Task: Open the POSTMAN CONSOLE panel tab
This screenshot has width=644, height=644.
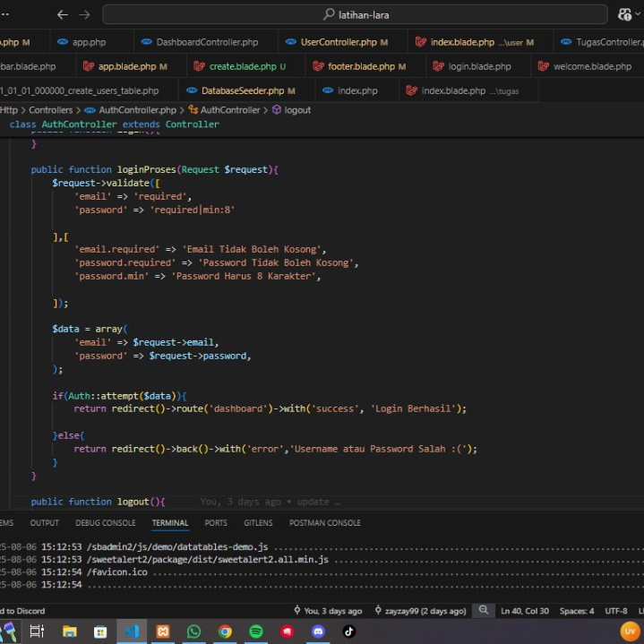Action: 324,523
